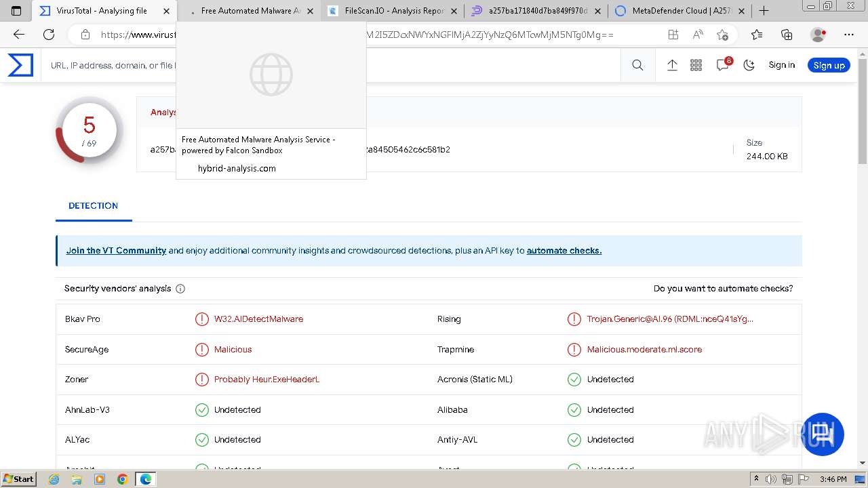Open the split screen apps icon
This screenshot has height=488, width=868.
point(673,35)
